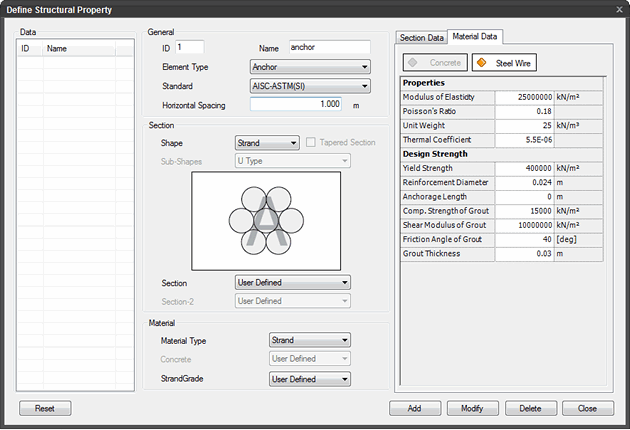Viewport: 630px width, 430px height.
Task: Click the Reset button
Action: [45, 408]
